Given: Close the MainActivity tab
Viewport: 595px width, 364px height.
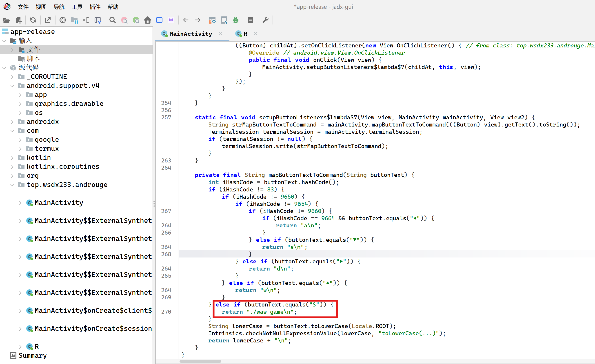Looking at the screenshot, I should 220,33.
